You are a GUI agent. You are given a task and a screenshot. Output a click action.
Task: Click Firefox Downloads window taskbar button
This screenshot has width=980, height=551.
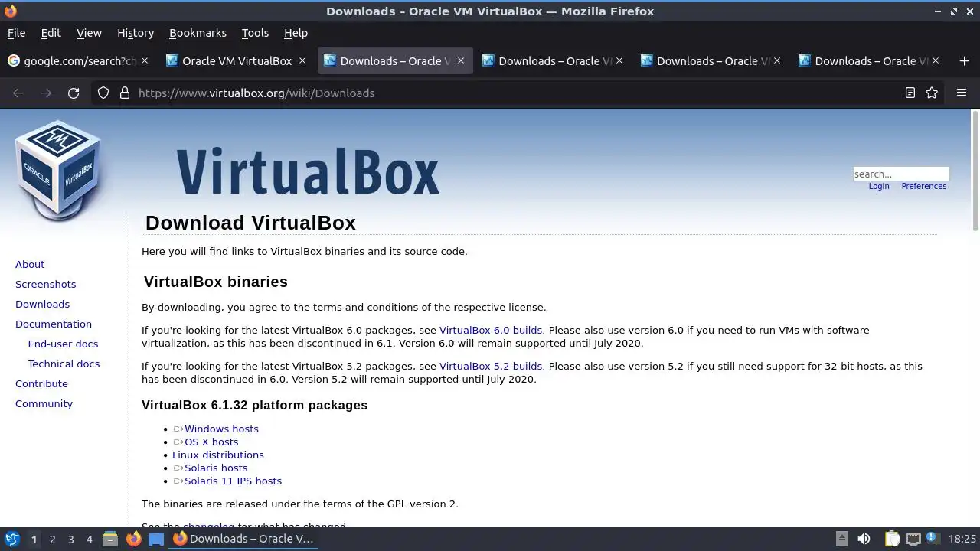[243, 539]
